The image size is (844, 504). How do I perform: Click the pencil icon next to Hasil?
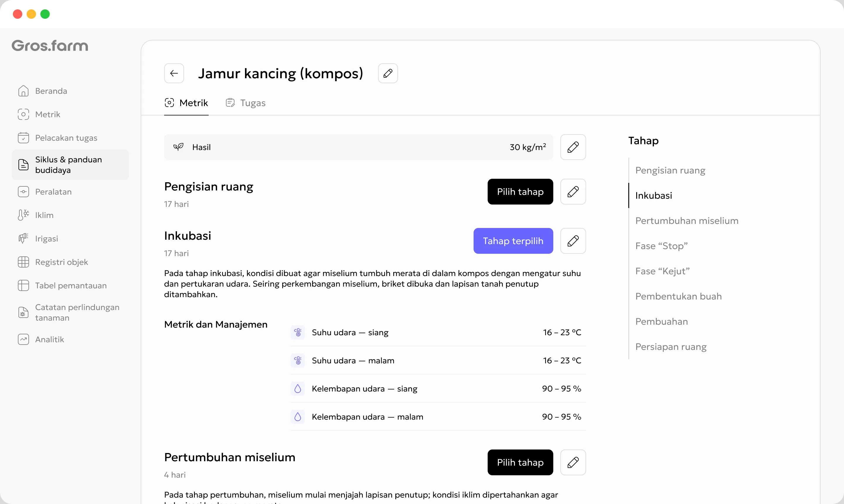[573, 147]
